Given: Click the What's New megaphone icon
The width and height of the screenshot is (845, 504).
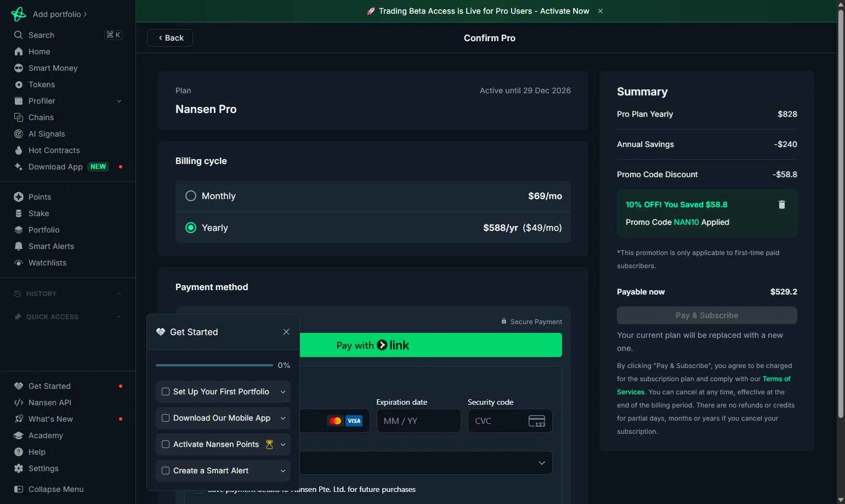Looking at the screenshot, I should tap(19, 419).
